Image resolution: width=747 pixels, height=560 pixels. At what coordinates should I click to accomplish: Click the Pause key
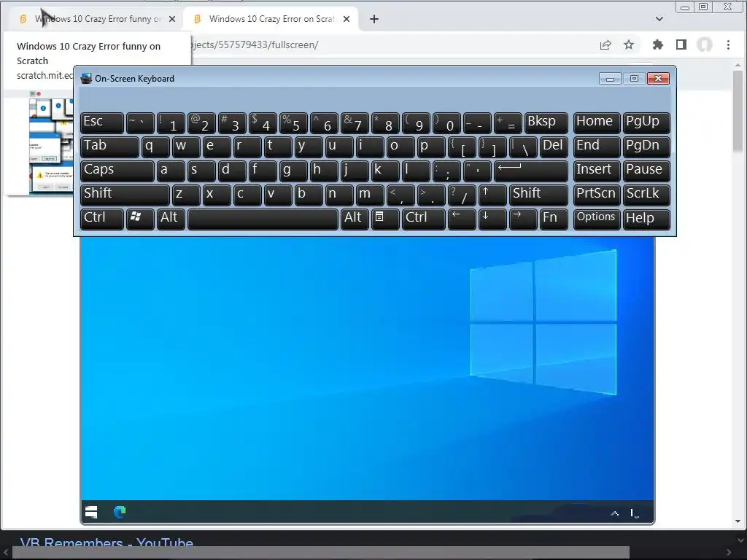click(x=646, y=171)
